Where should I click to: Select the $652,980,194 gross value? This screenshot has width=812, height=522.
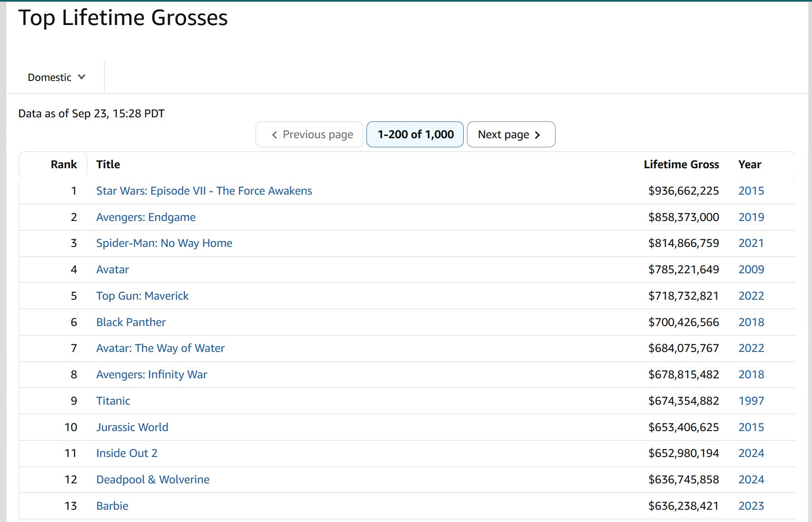coord(683,453)
